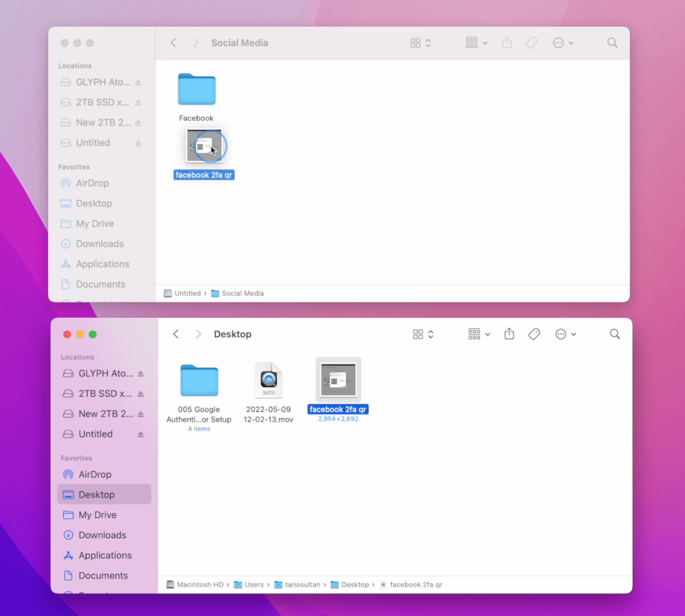Screen dimensions: 685x616
Task: Go back in Social Media window
Action: (x=173, y=43)
